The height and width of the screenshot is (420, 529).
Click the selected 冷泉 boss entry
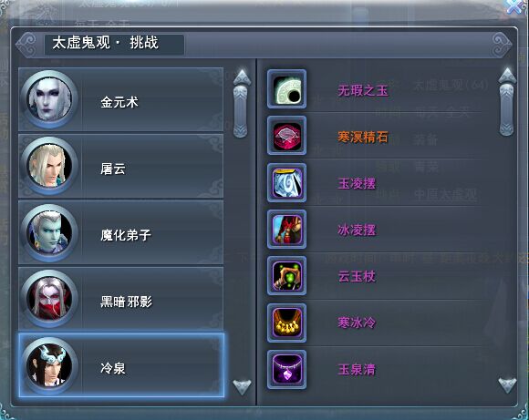coord(121,365)
